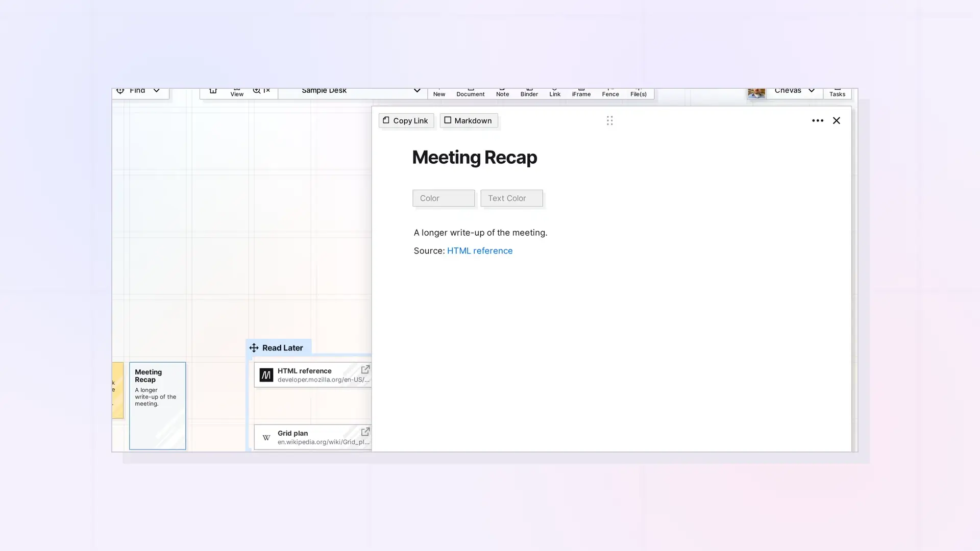980x551 pixels.
Task: Click the View toolbar item
Action: (237, 93)
